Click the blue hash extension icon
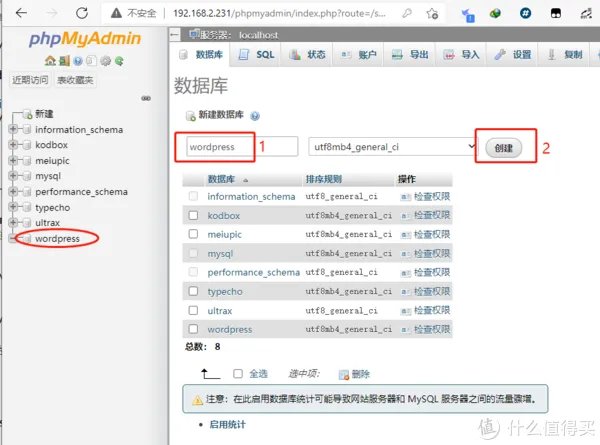This screenshot has width=600, height=445. (x=525, y=13)
